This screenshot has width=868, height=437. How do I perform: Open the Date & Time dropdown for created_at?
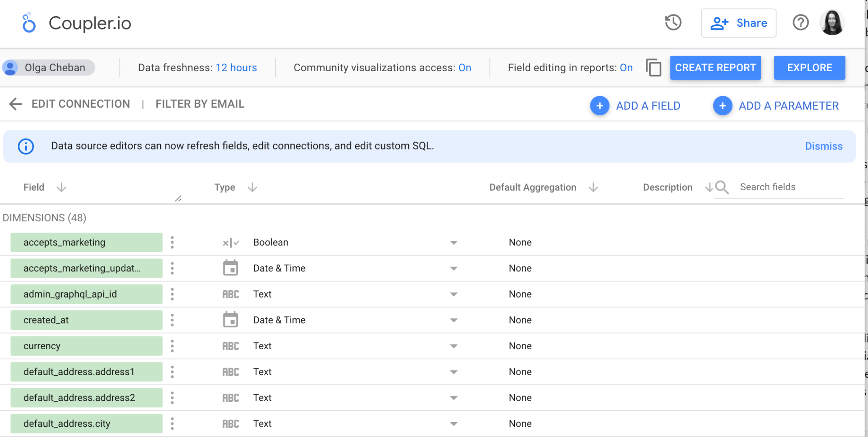[453, 320]
